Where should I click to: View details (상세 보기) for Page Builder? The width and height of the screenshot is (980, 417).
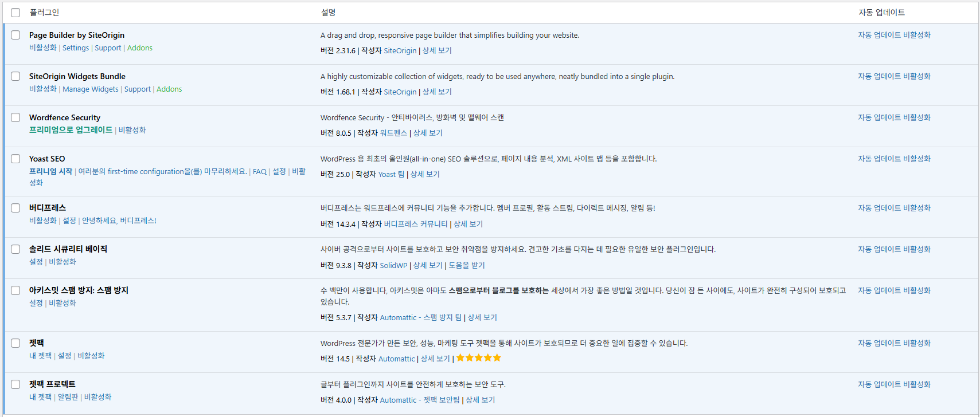pyautogui.click(x=437, y=50)
